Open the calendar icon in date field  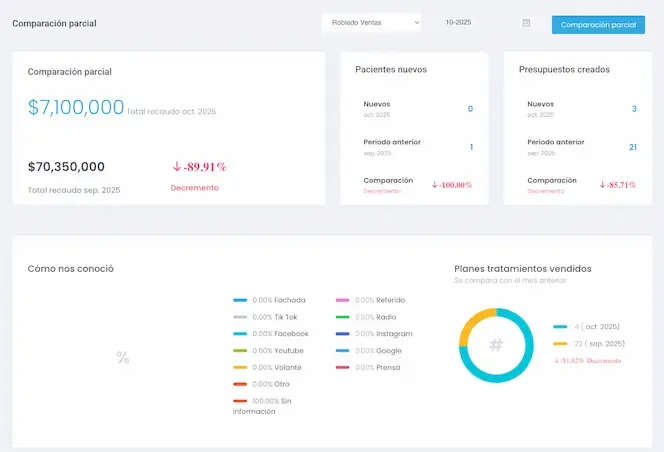coord(526,23)
